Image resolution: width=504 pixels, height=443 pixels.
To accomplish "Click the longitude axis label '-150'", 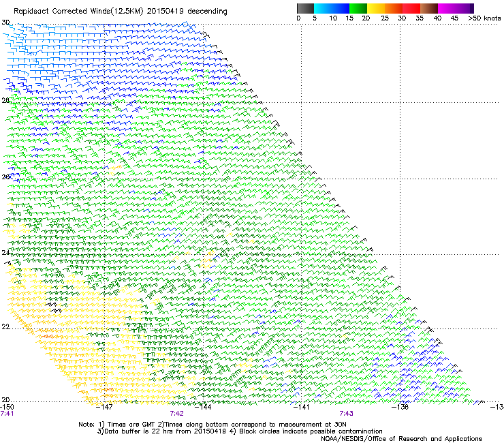I will tap(7, 407).
